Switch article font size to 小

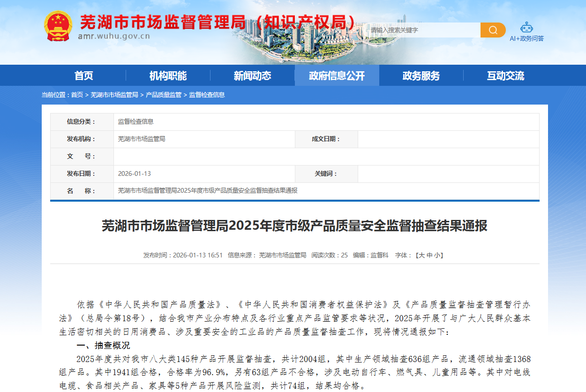pos(436,255)
